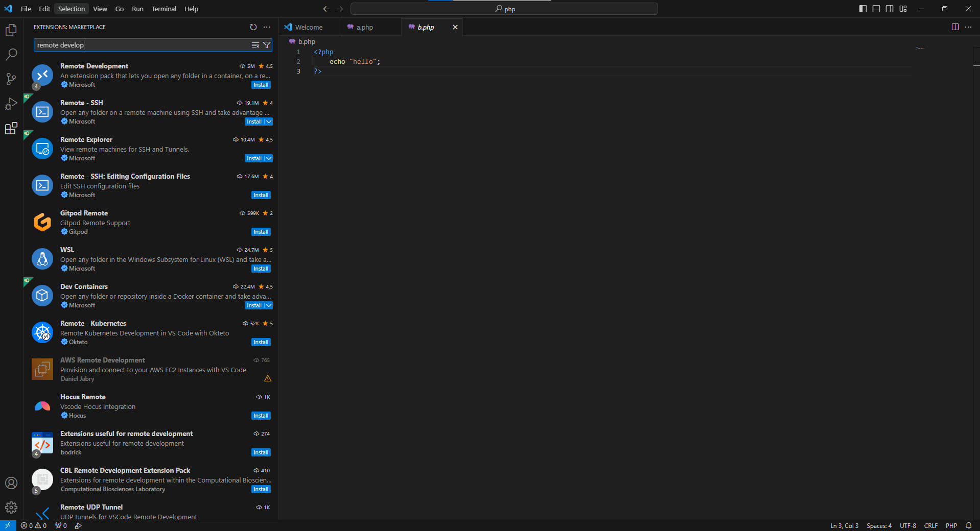The width and height of the screenshot is (980, 531).
Task: Click the b.php breadcrumb item
Action: pyautogui.click(x=302, y=41)
